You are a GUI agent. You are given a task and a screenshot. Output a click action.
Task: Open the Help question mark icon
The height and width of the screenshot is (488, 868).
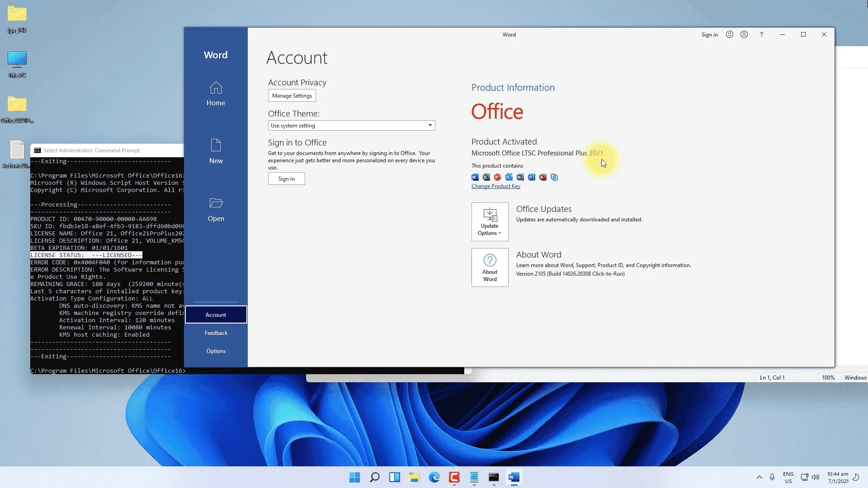pos(761,34)
